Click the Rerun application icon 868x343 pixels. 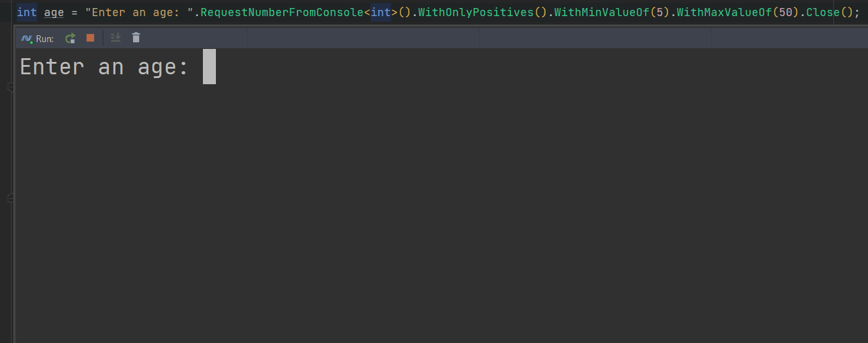tap(71, 38)
